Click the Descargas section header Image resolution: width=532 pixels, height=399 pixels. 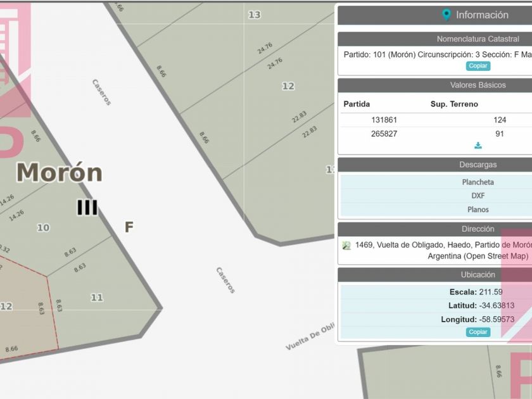[478, 165]
